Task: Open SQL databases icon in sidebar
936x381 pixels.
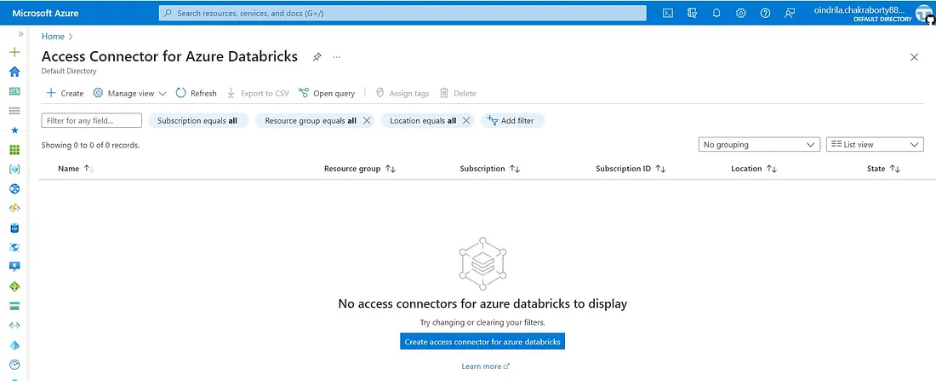Action: [x=15, y=228]
